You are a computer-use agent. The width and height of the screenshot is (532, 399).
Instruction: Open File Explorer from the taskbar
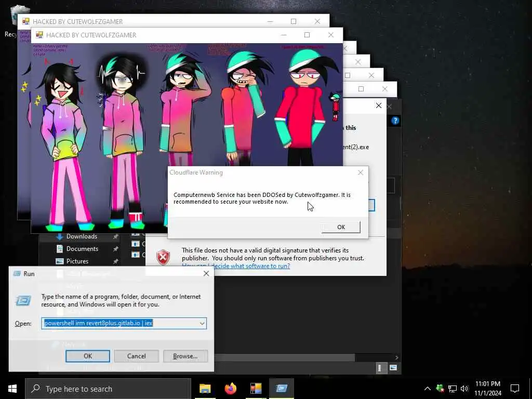pos(205,389)
